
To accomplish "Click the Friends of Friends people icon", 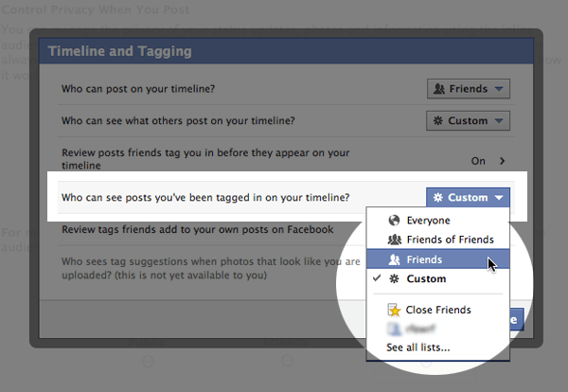I will pyautogui.click(x=394, y=240).
